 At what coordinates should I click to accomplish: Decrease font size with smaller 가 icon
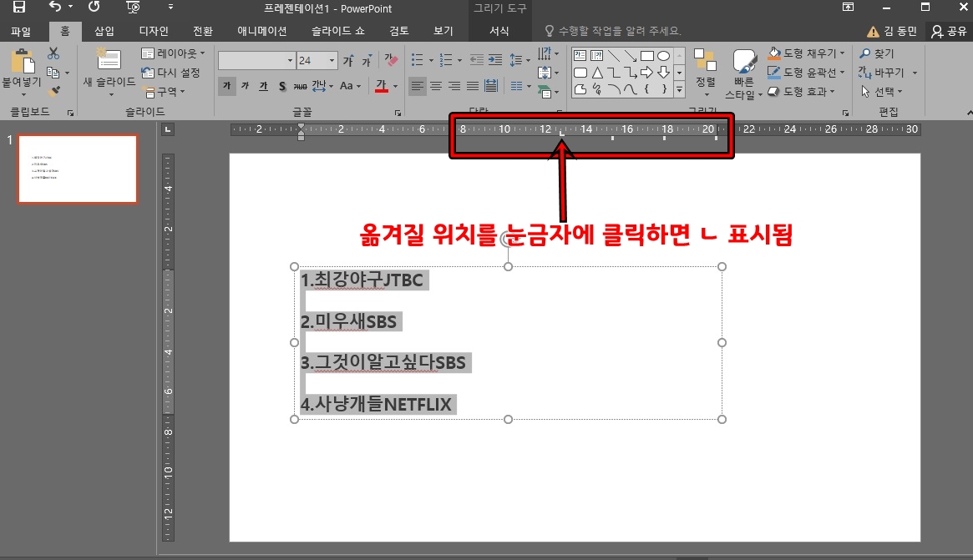coord(367,60)
